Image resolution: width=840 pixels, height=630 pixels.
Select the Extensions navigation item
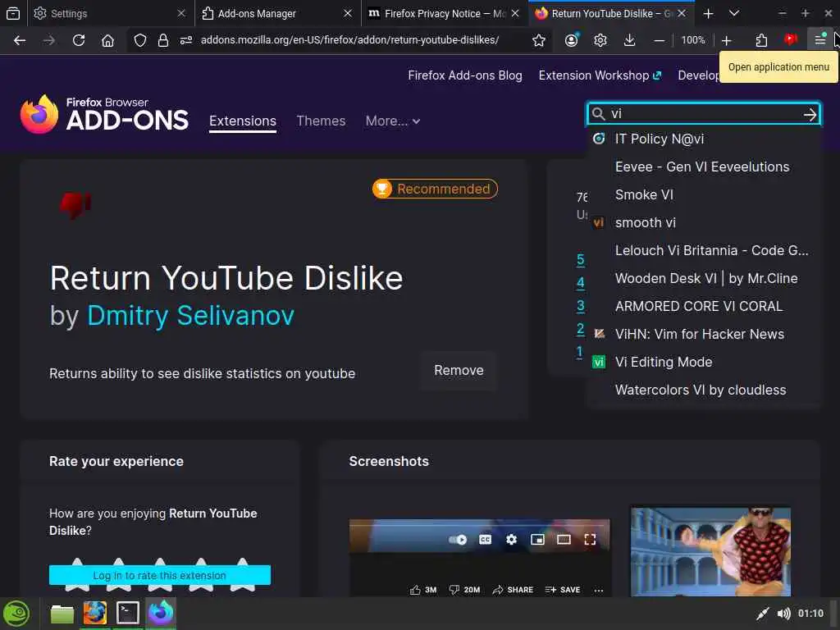click(243, 121)
